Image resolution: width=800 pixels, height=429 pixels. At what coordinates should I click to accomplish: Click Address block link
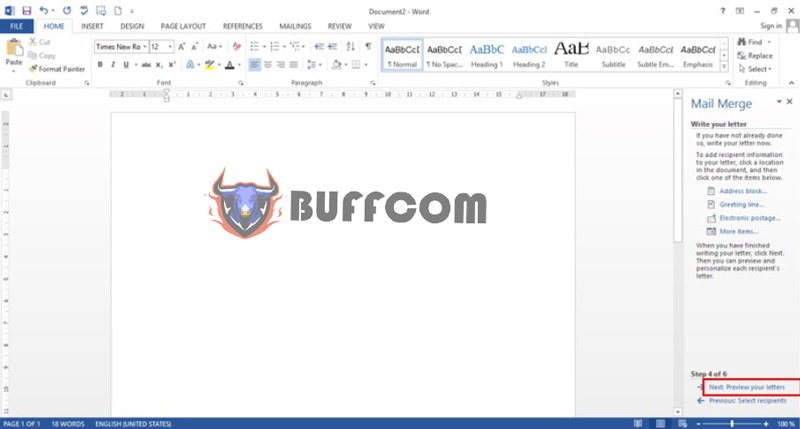point(743,191)
